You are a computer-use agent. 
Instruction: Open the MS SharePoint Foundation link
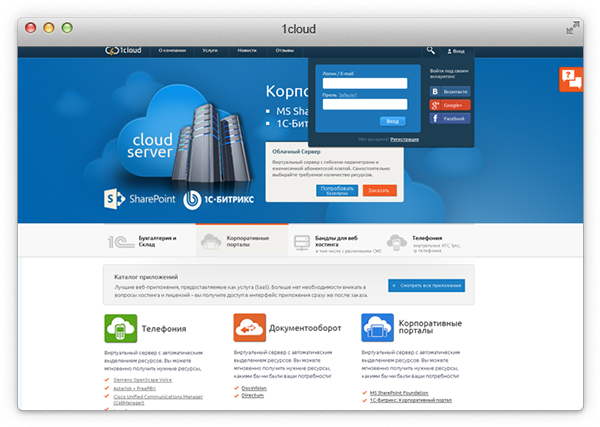399,393
